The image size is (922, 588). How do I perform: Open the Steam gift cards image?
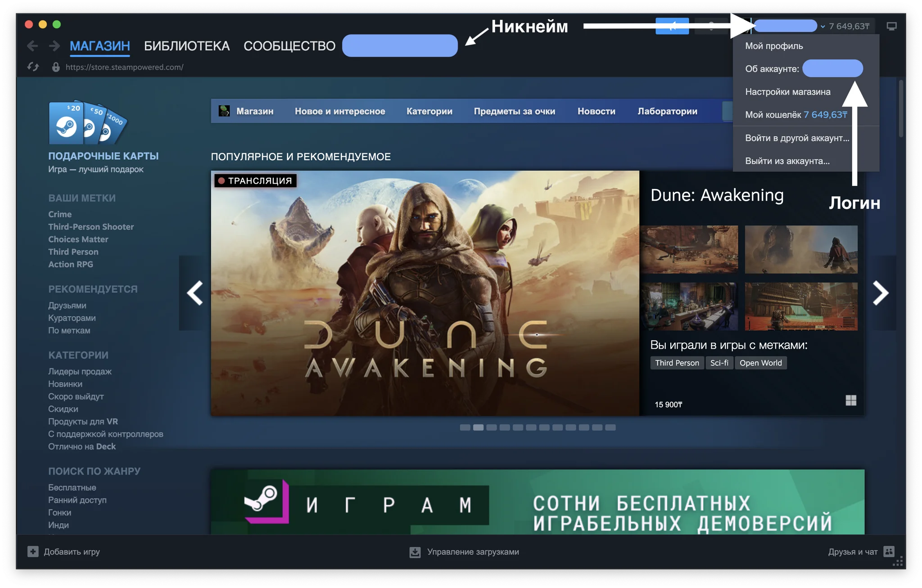(88, 123)
